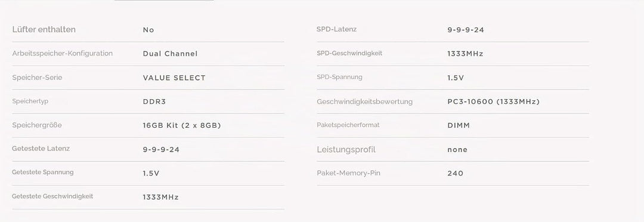644x222 pixels.
Task: Select the DIMM value
Action: click(459, 125)
